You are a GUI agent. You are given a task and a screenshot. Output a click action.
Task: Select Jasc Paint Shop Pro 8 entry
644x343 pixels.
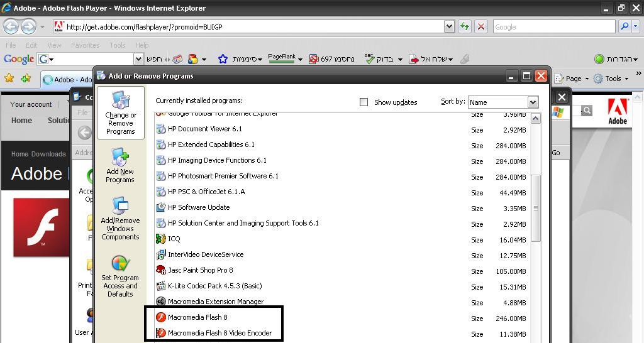coord(200,270)
